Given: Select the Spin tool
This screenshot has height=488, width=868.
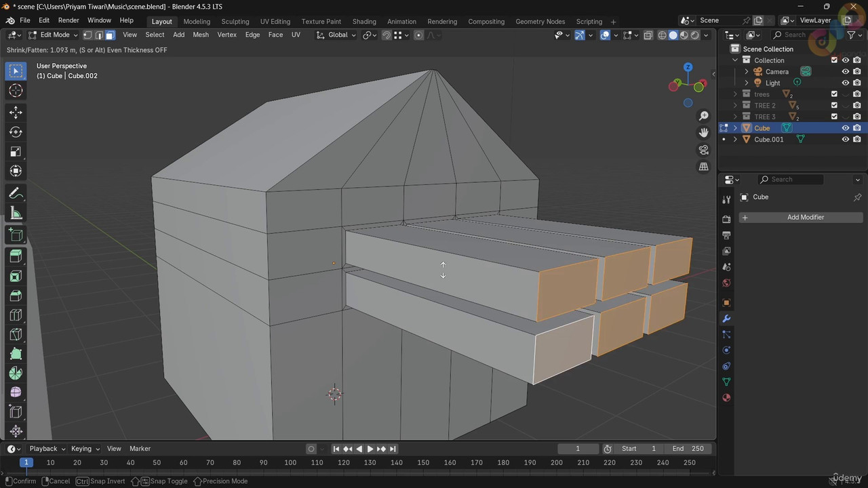Looking at the screenshot, I should tap(16, 373).
